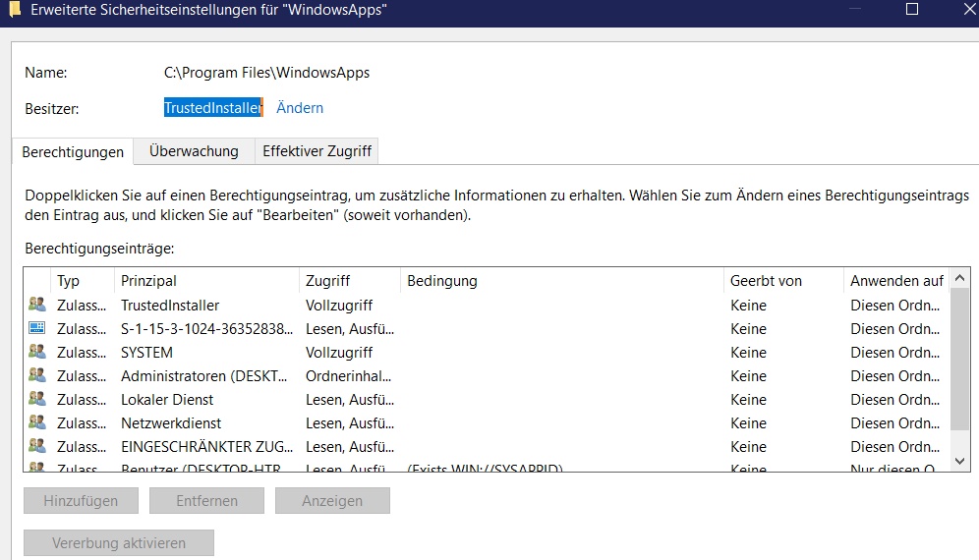Click the Administratoren row user group icon
Viewport: 979px width, 560px height.
[36, 375]
